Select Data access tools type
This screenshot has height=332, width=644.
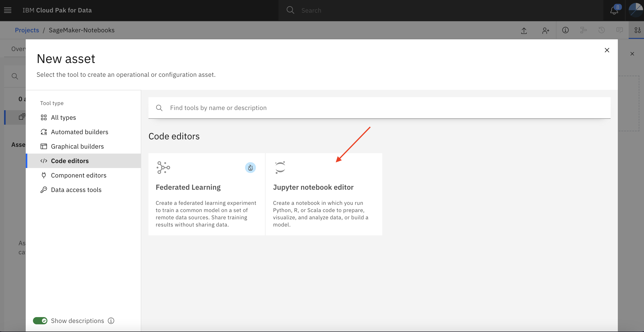(83, 190)
